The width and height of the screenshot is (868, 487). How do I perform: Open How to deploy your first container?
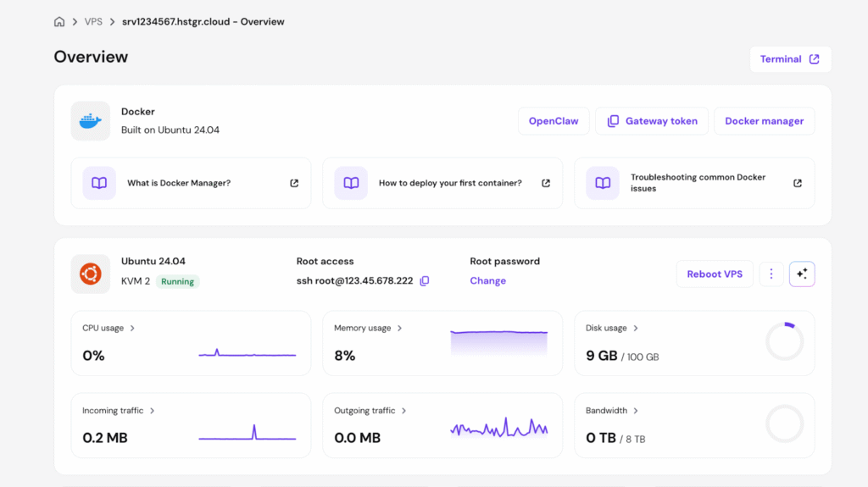point(442,183)
